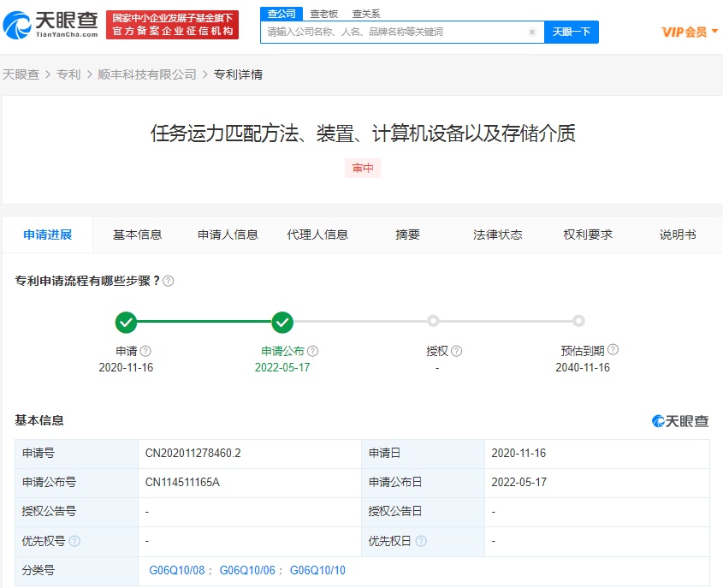Select the 摘要 tab
The image size is (723, 588).
tap(407, 235)
